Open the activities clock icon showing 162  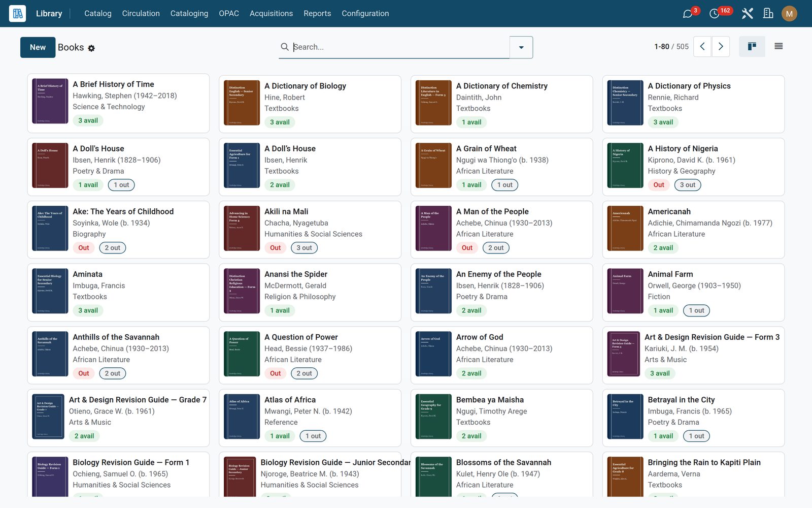[714, 14]
